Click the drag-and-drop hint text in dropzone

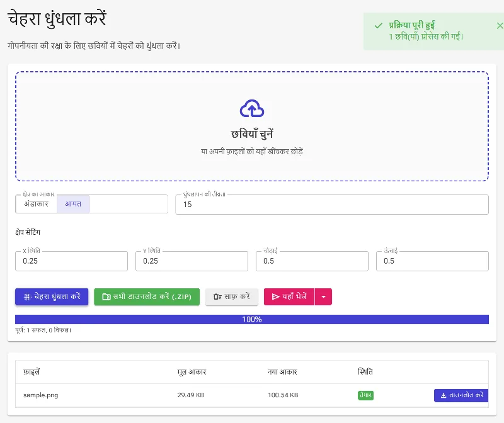coord(252,151)
